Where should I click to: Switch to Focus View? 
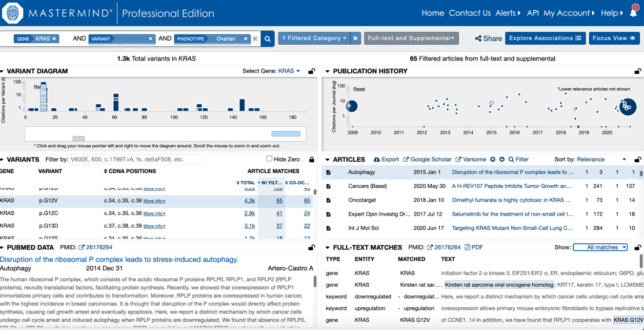[x=614, y=38]
